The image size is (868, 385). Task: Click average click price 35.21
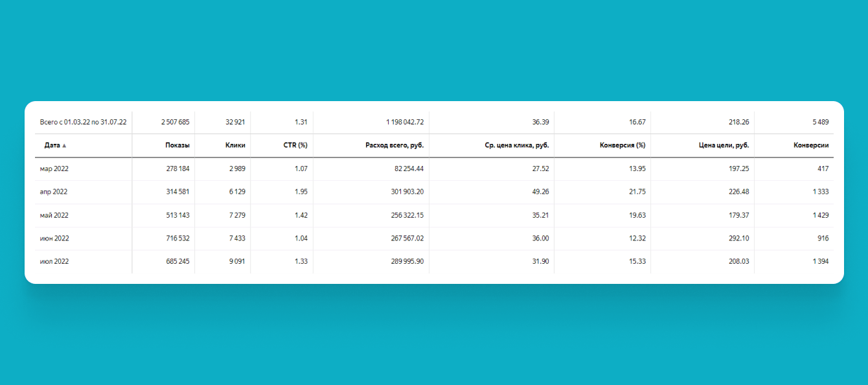click(541, 215)
